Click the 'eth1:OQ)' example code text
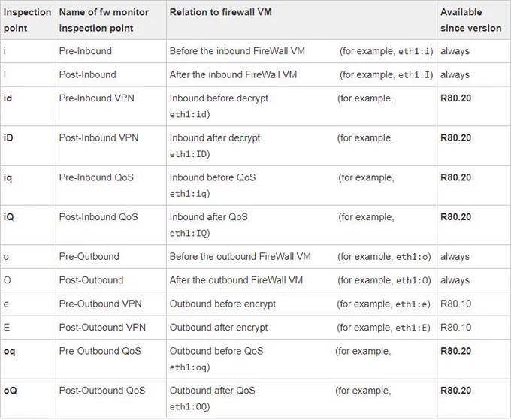Screen dimensions: 511x420 click(x=189, y=406)
